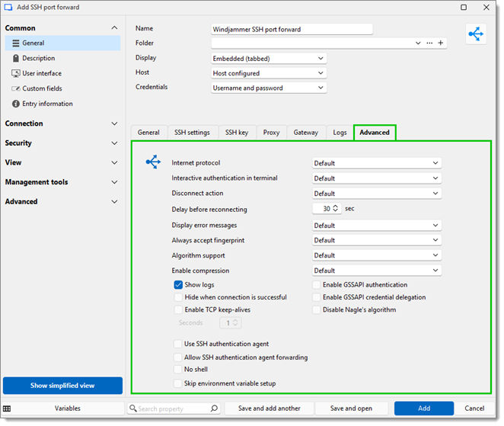The image size is (504, 426).
Task: Click the ellipsis icon in Folder field
Action: (x=429, y=43)
